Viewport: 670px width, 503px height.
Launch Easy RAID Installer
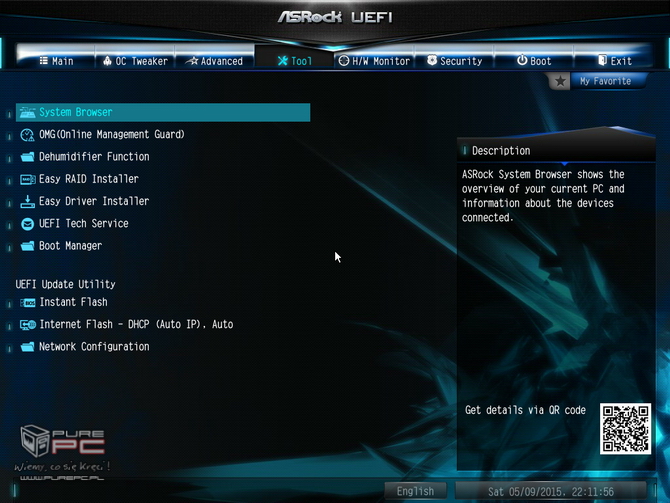[x=88, y=179]
